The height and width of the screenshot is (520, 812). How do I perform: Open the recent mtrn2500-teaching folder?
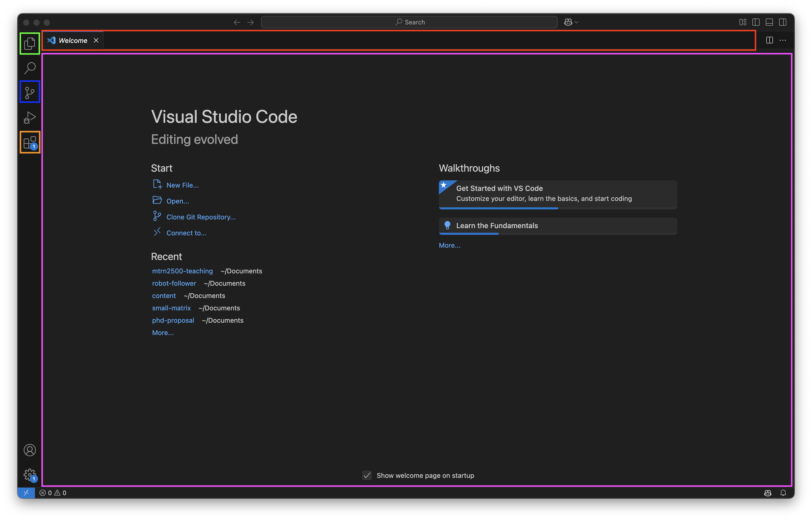(x=182, y=271)
